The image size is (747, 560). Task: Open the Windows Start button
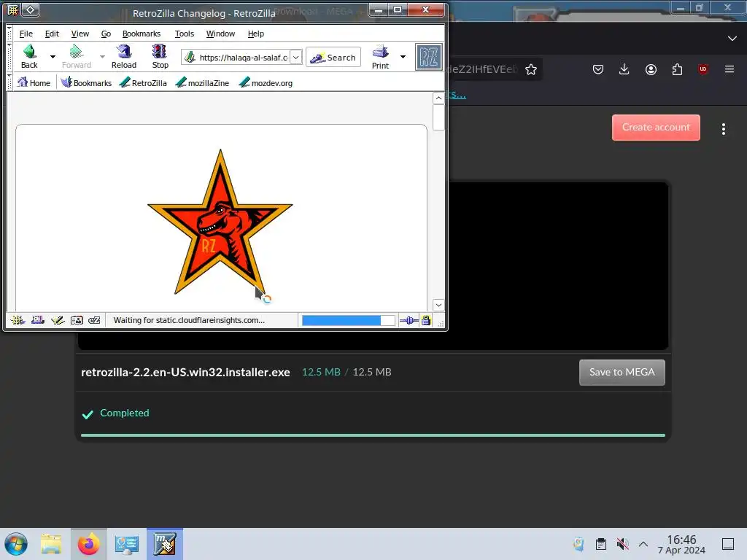point(16,544)
